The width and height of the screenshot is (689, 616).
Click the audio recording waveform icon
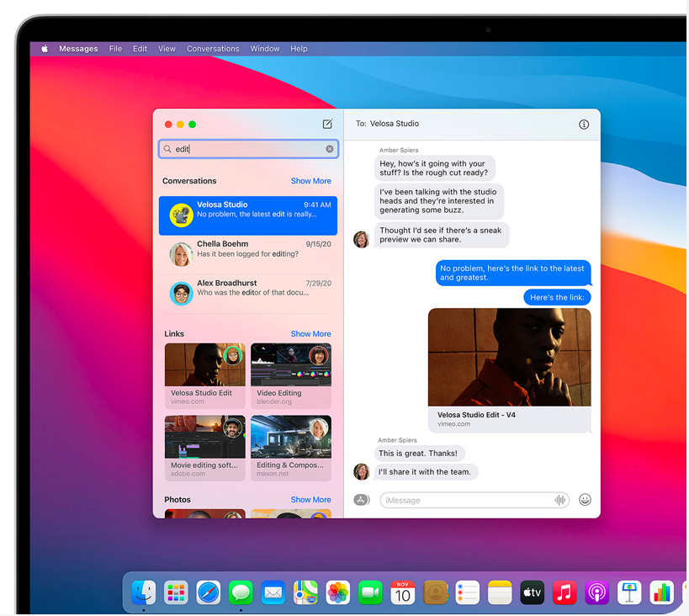click(560, 500)
